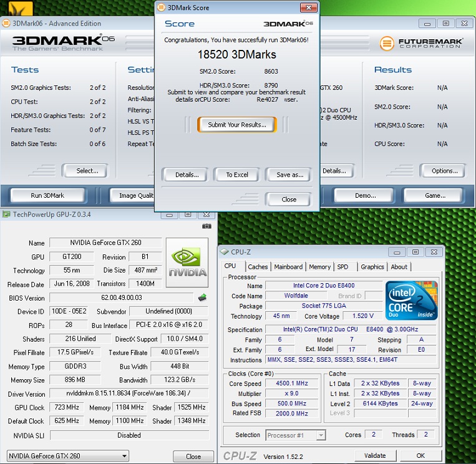Click the GPU-Z title bar icon
This screenshot has width=476, height=464.
6,215
